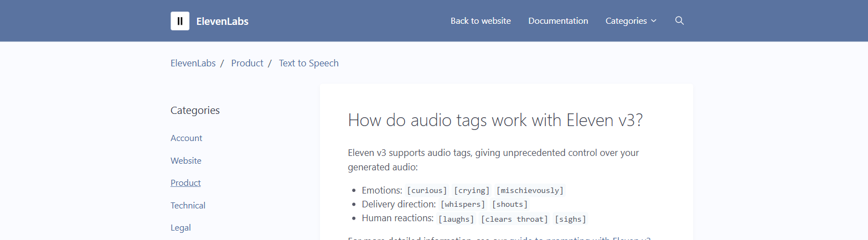868x240 pixels.
Task: Click the ElevenLabs logo icon
Action: point(180,21)
